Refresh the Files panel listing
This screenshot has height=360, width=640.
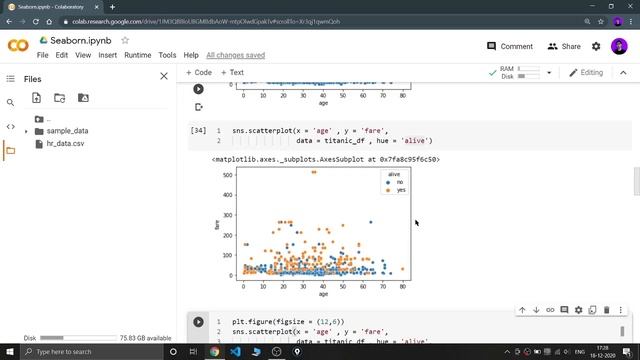click(60, 98)
